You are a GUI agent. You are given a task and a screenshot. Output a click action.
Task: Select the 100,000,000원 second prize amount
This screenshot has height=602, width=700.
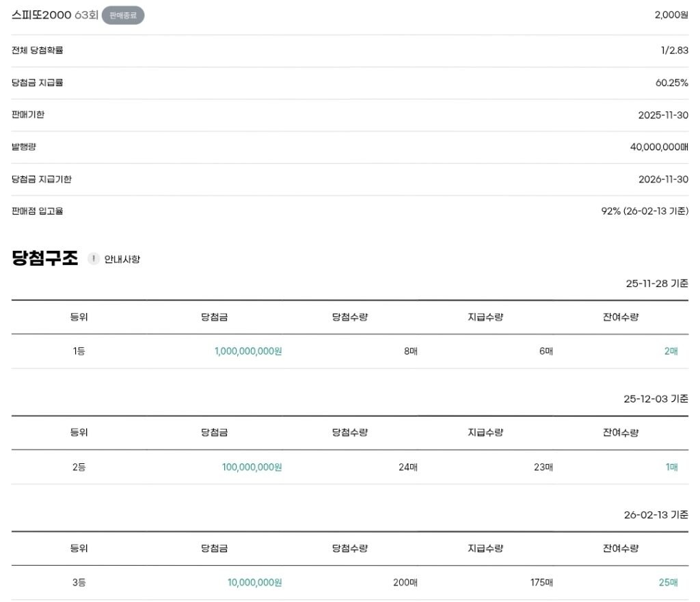click(252, 467)
